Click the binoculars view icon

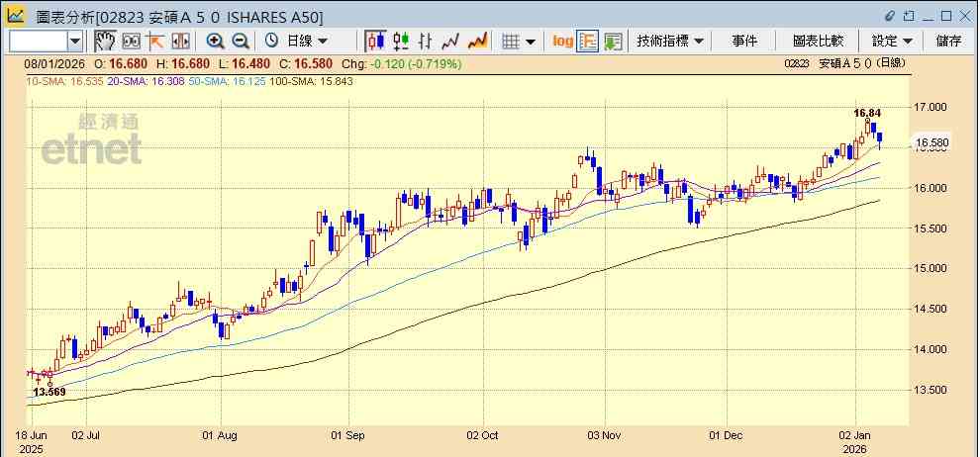(131, 42)
